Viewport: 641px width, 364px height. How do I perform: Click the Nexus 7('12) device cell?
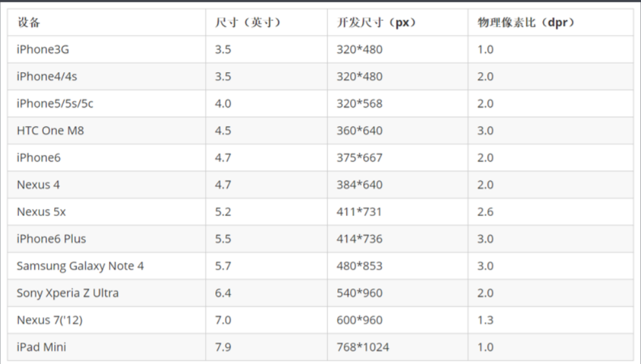pos(106,320)
